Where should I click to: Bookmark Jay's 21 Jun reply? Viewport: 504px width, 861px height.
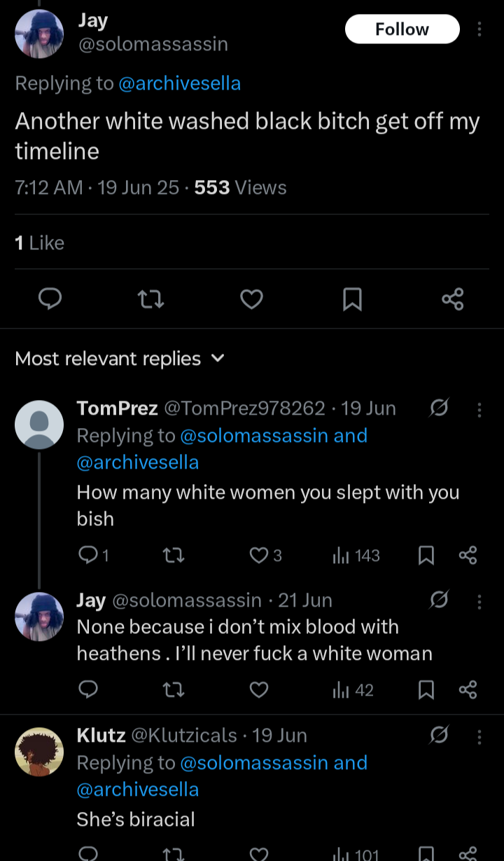click(x=425, y=690)
